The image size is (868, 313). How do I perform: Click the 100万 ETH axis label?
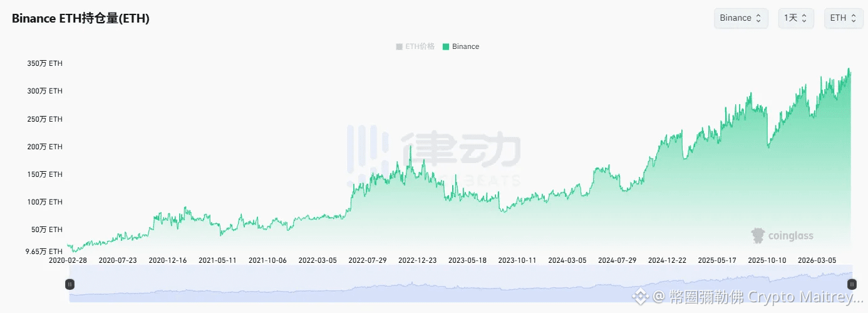45,201
